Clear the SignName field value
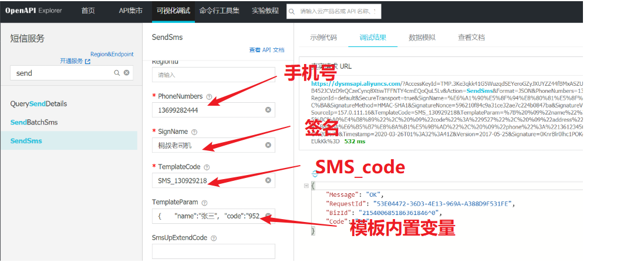This screenshot has width=644, height=269. click(x=268, y=145)
